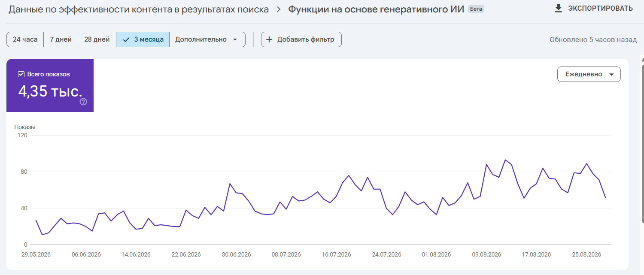
Task: Click the 08.07.2026 date label
Action: point(286,254)
